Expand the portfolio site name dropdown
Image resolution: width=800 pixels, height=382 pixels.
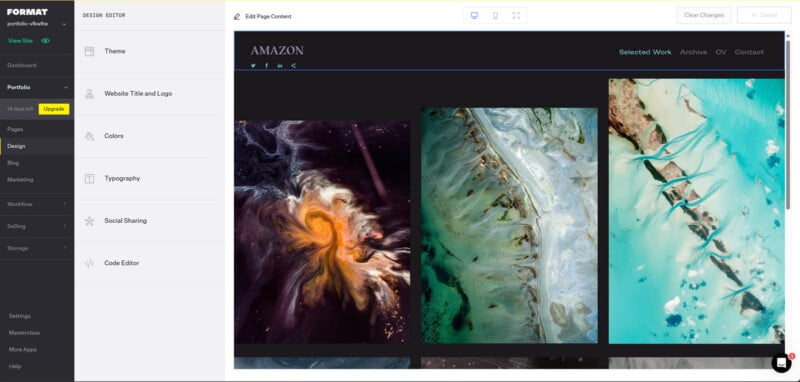64,24
